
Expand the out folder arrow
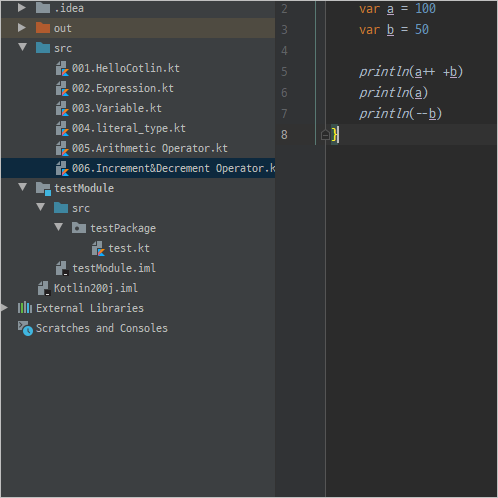[x=22, y=28]
